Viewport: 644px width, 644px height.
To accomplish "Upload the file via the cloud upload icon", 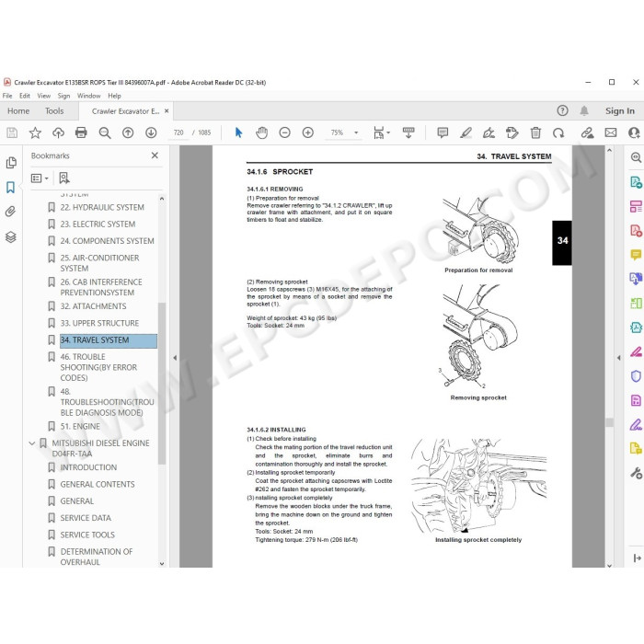I will (x=58, y=132).
